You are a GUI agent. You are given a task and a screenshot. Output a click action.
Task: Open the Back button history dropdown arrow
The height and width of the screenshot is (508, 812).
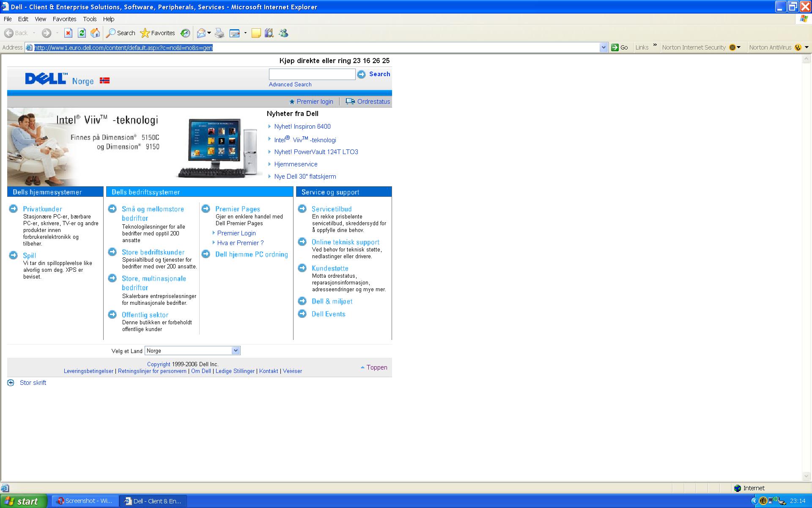tap(34, 33)
